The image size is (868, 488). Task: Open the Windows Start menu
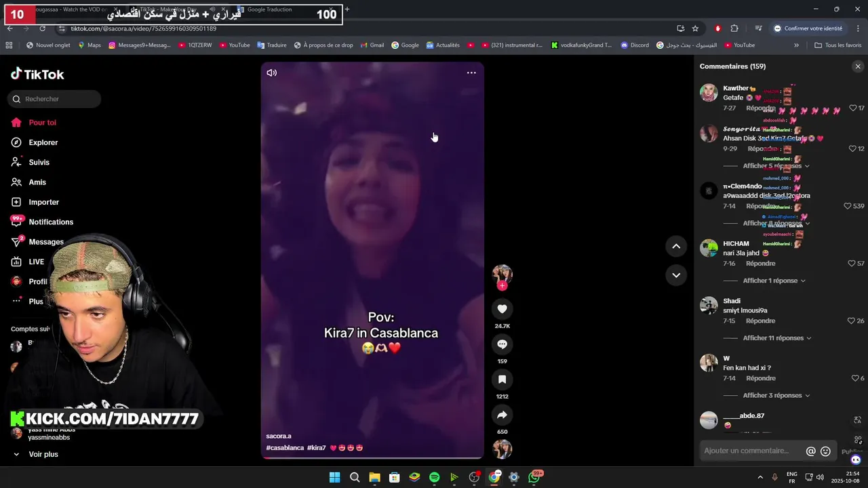[334, 477]
